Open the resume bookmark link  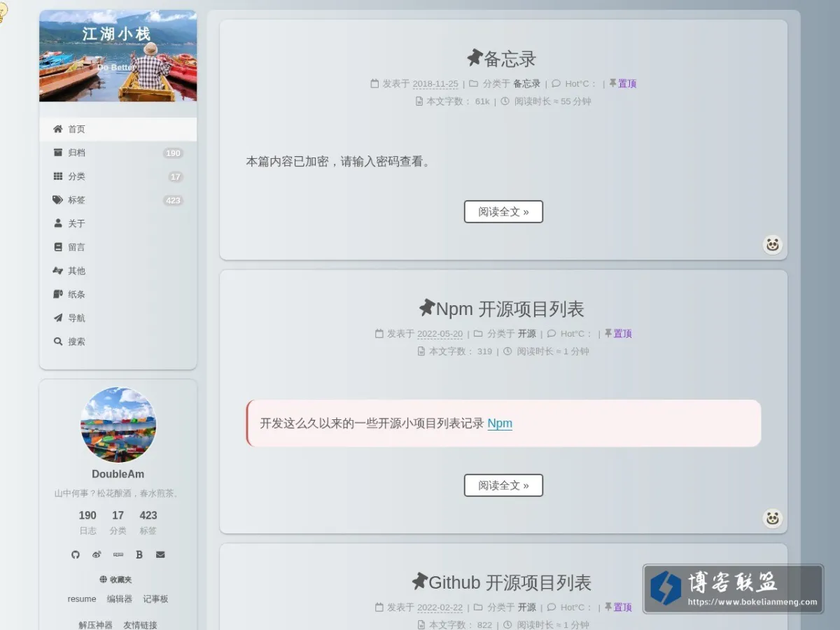(82, 599)
